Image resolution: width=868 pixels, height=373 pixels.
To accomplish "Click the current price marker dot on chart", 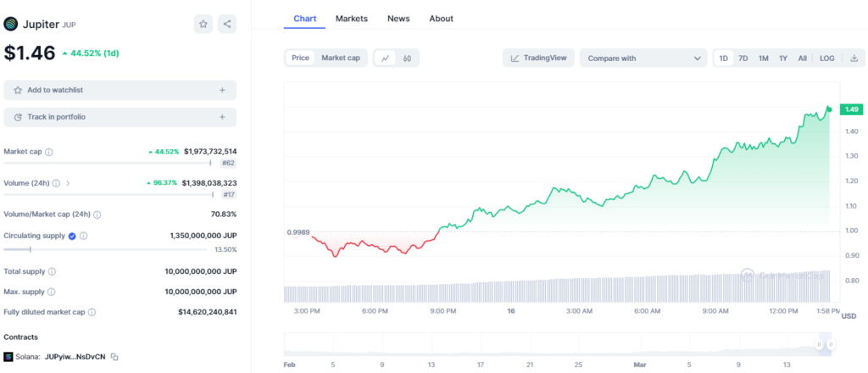I will pyautogui.click(x=828, y=109).
